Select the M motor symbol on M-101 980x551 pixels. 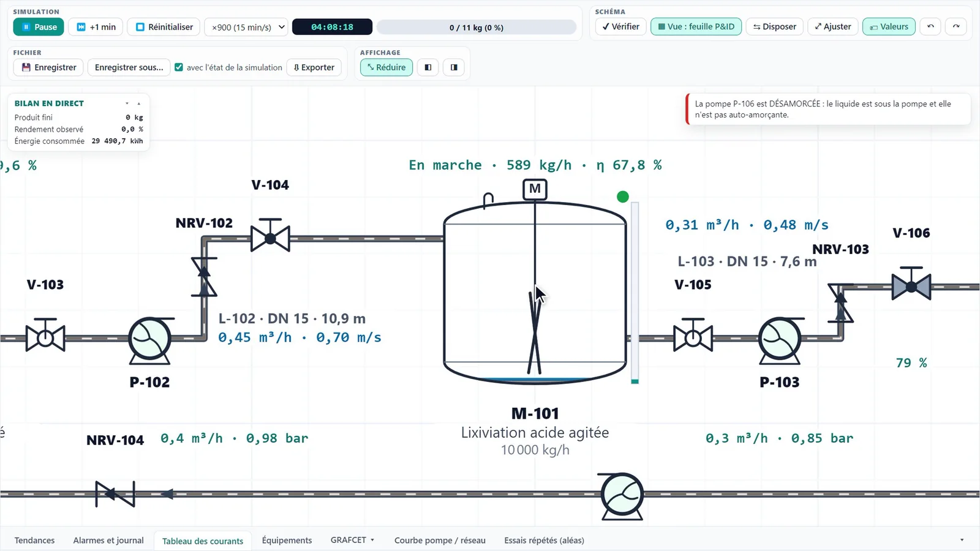535,189
